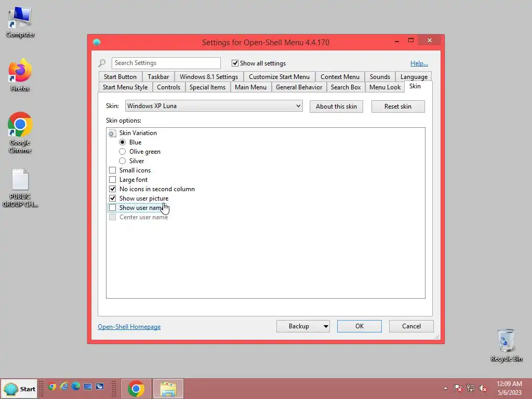Switch to the Start Button tab
This screenshot has height=399, width=532.
tap(120, 77)
